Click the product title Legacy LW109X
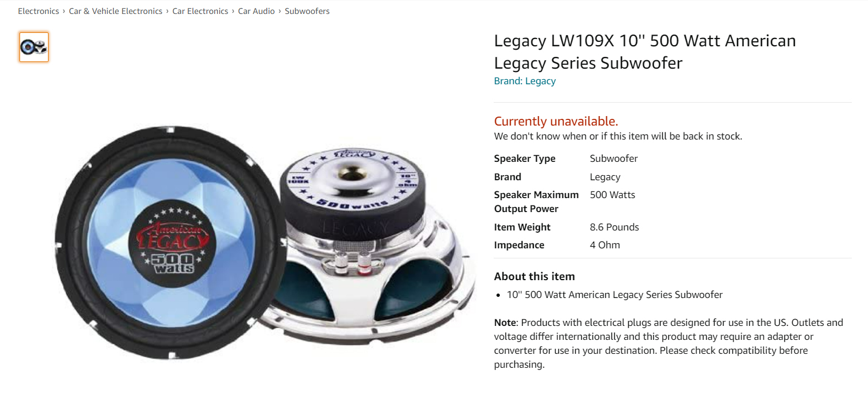Image resolution: width=868 pixels, height=418 pixels. (x=645, y=52)
